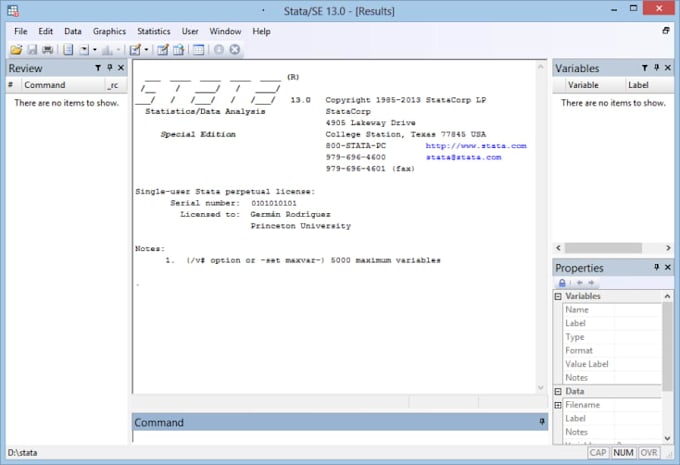
Task: Click the Break toolbar icon
Action: pos(235,50)
